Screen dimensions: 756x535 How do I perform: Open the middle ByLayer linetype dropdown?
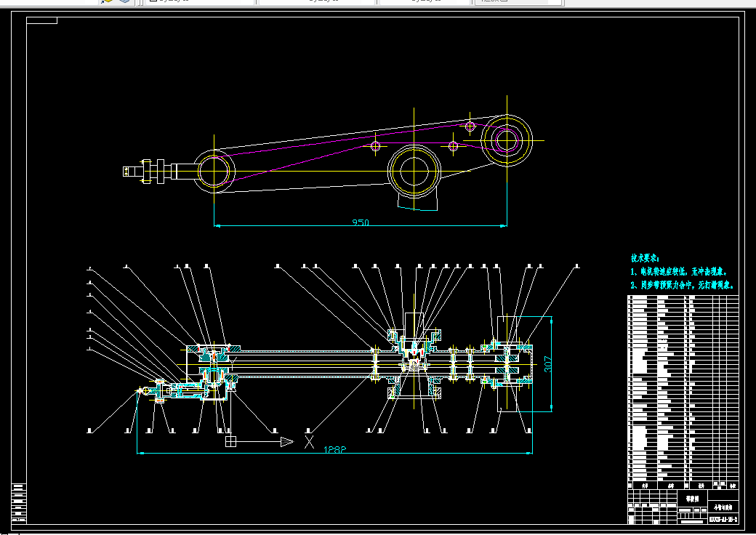(x=317, y=2)
